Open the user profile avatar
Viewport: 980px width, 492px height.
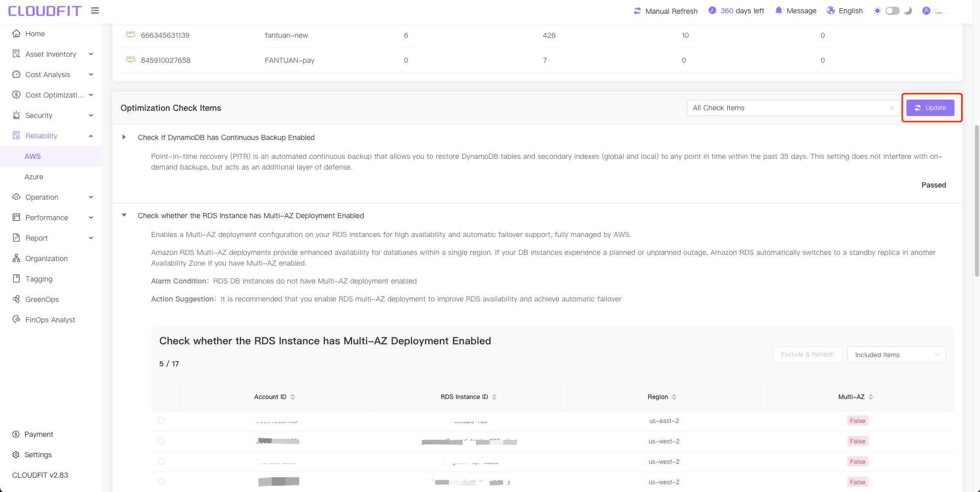[926, 11]
